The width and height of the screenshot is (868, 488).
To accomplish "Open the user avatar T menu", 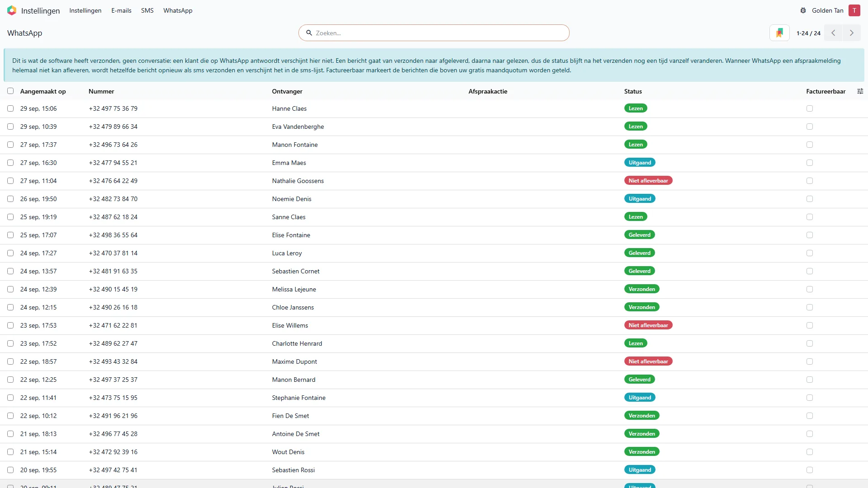I will click(x=854, y=10).
